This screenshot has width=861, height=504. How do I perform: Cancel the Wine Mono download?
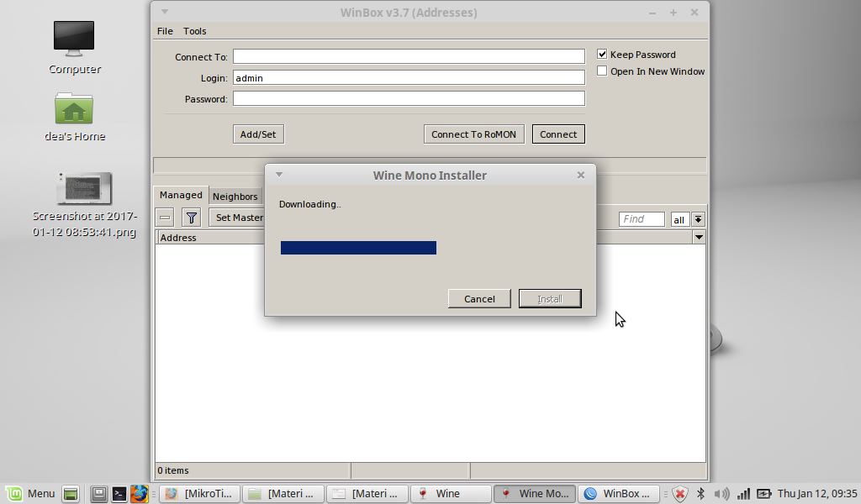[x=479, y=299]
